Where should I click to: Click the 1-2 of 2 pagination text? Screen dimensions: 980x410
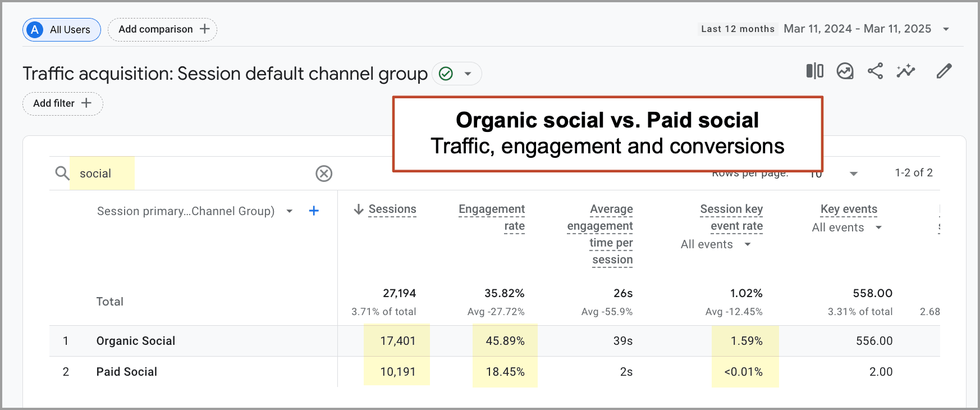(914, 173)
